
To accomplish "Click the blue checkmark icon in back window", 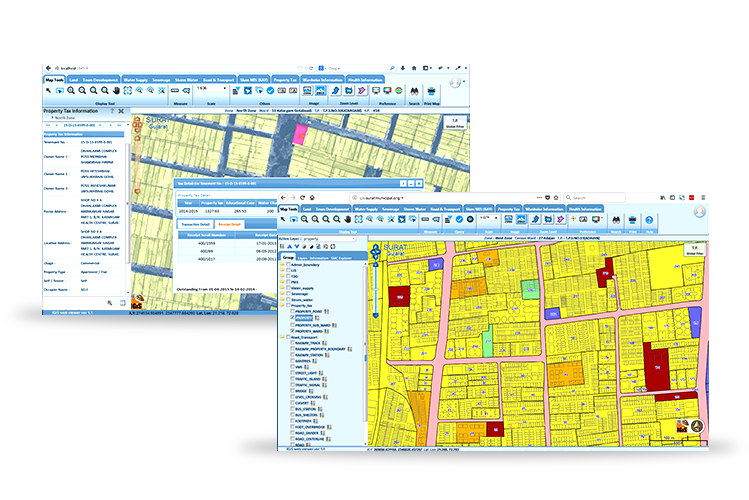I will pos(270,91).
